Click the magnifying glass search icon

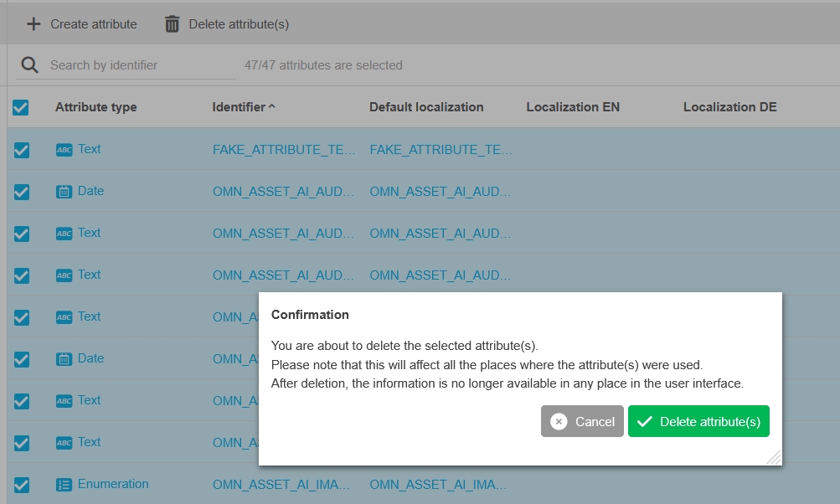[30, 65]
